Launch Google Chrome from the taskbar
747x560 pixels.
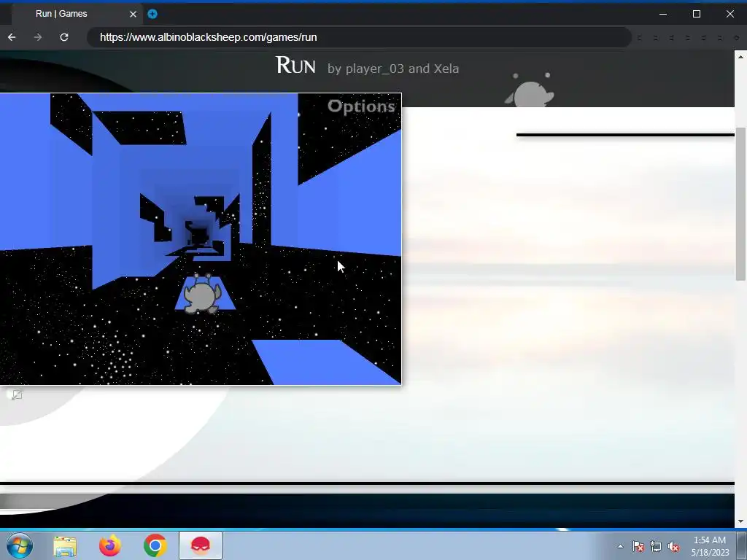click(155, 545)
